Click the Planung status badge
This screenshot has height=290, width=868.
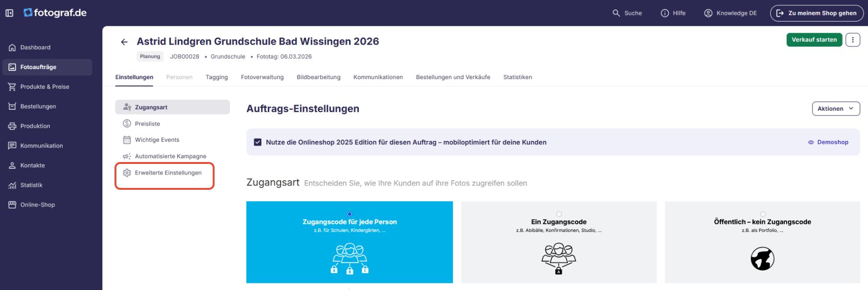tap(150, 57)
